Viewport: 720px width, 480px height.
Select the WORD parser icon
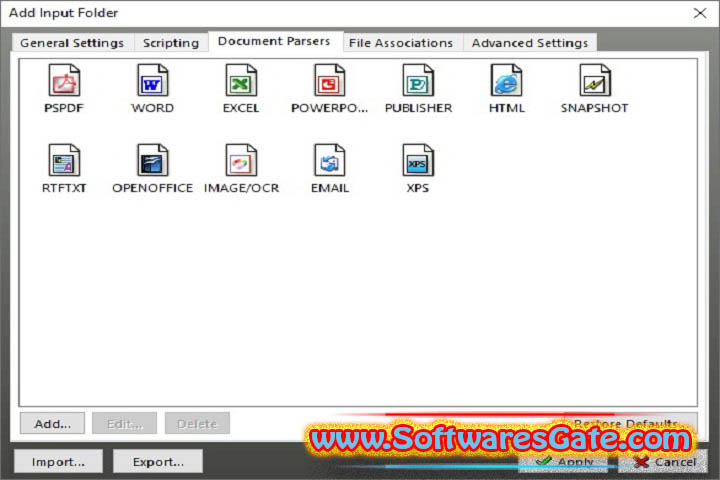(153, 80)
